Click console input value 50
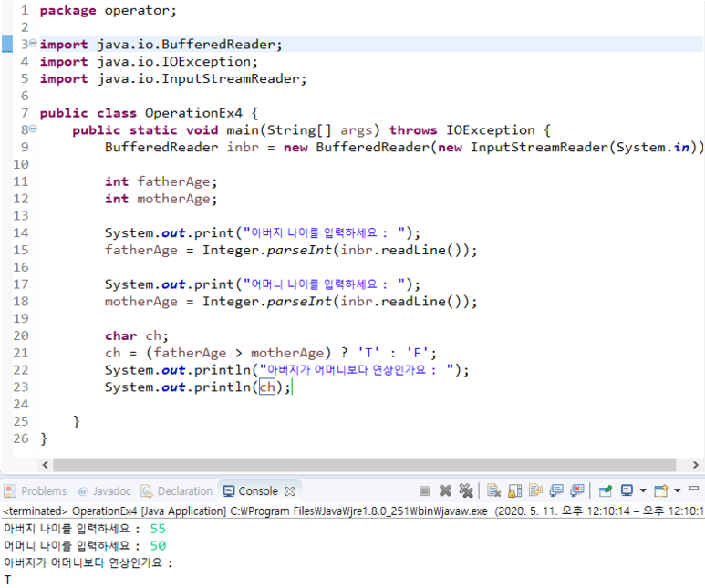 [158, 546]
